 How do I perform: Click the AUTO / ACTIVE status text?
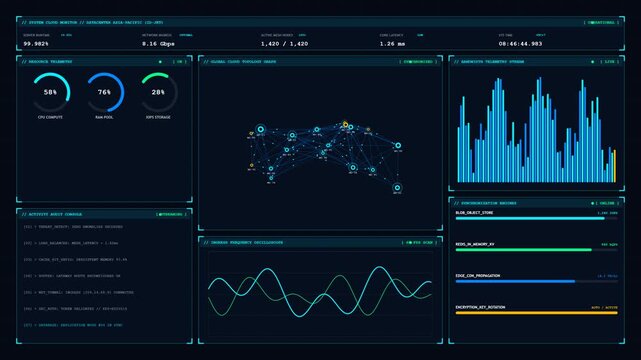tap(604, 308)
